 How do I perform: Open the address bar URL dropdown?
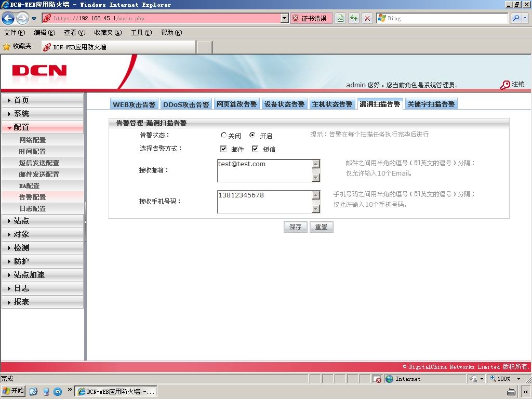pyautogui.click(x=285, y=18)
